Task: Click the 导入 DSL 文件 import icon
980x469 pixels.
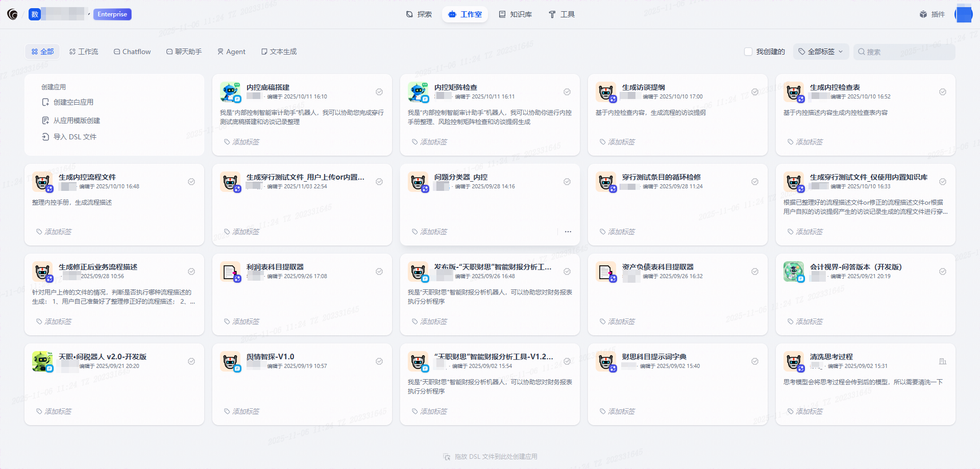Action: click(46, 137)
